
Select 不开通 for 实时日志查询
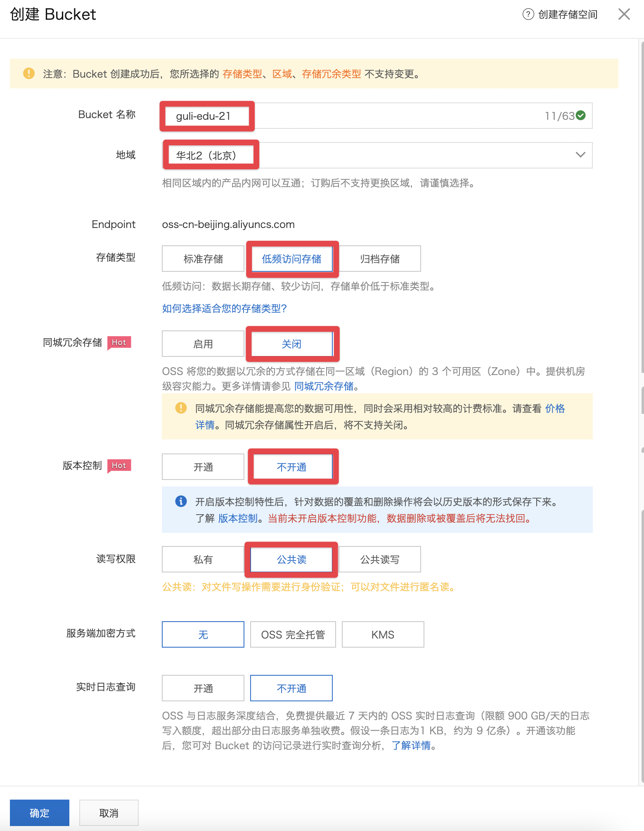(x=291, y=689)
